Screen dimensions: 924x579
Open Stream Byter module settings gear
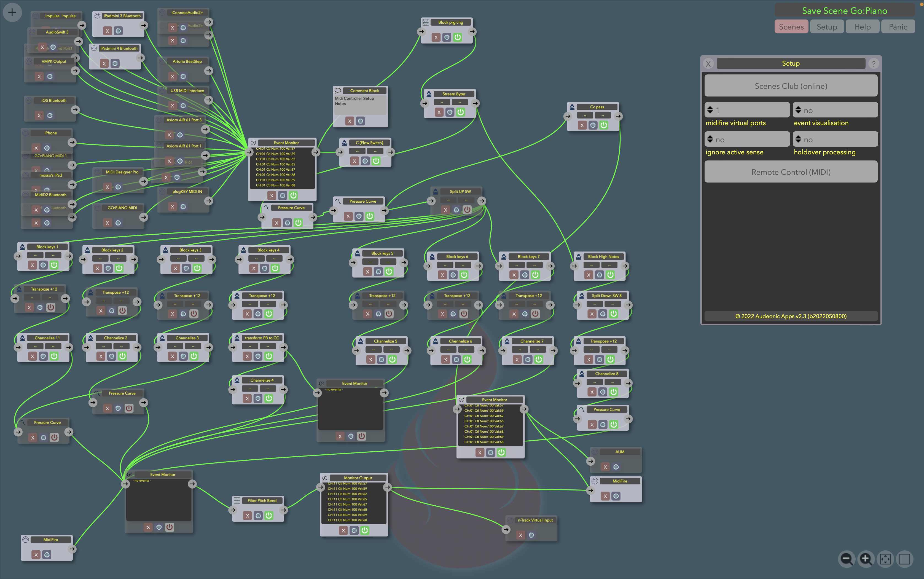click(450, 112)
